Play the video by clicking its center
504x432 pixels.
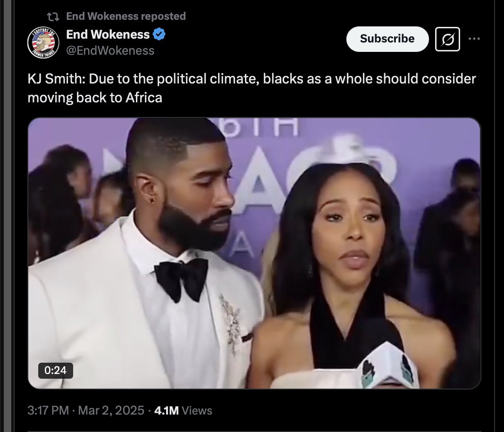point(254,253)
